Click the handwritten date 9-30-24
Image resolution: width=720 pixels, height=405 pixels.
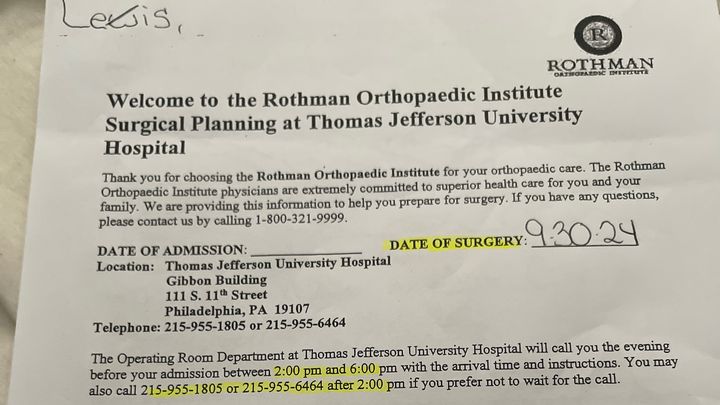coord(583,233)
